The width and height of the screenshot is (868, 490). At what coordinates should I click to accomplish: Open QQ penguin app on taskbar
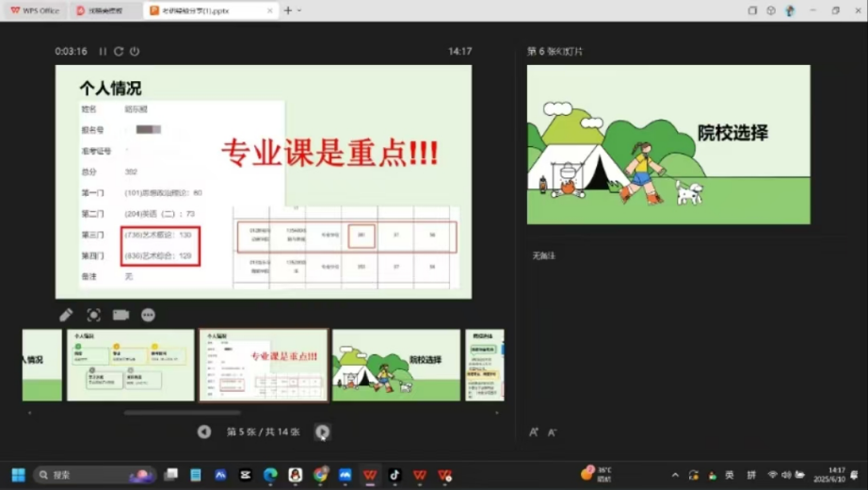[x=296, y=475]
